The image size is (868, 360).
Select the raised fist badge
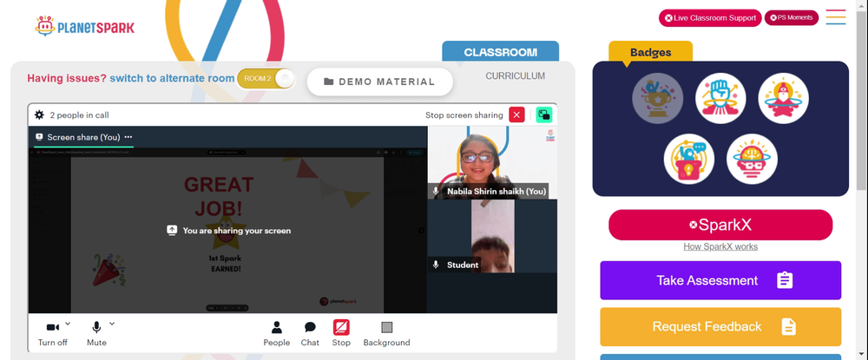pyautogui.click(x=720, y=98)
